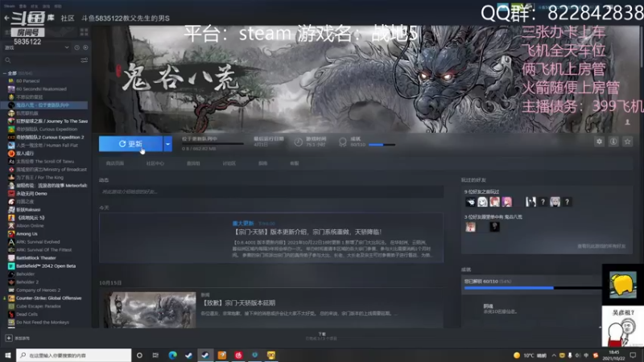Click the back arrow in Steam navigation
Image resolution: width=644 pixels, height=362 pixels.
click(6, 18)
